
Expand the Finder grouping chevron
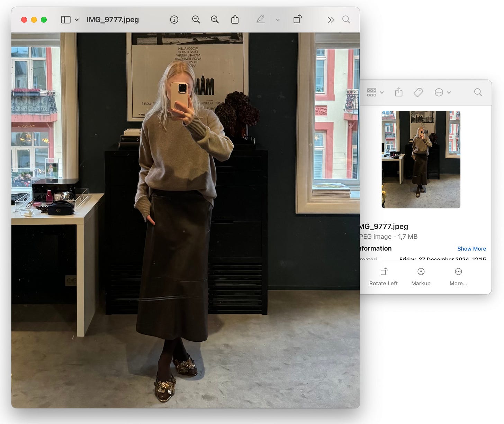382,92
